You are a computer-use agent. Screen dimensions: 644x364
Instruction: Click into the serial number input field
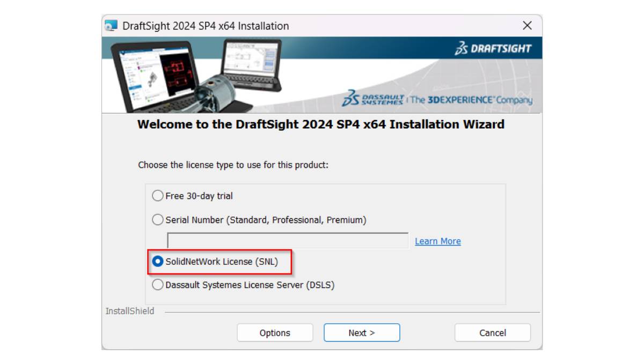[x=288, y=241]
